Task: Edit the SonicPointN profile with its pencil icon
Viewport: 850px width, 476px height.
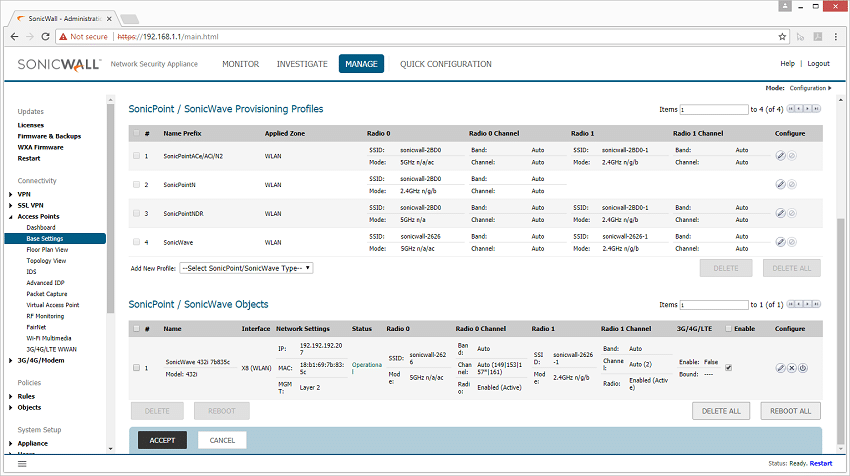Action: 780,184
